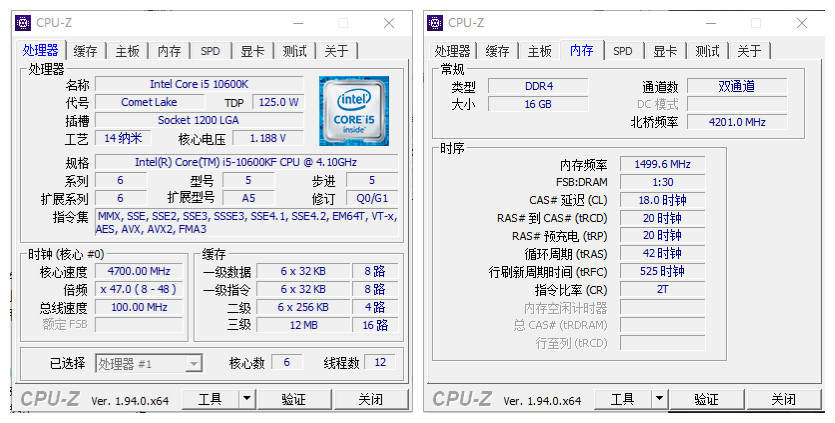Click 验证 button in right window
Viewport: 835px width, 423px height.
[706, 399]
